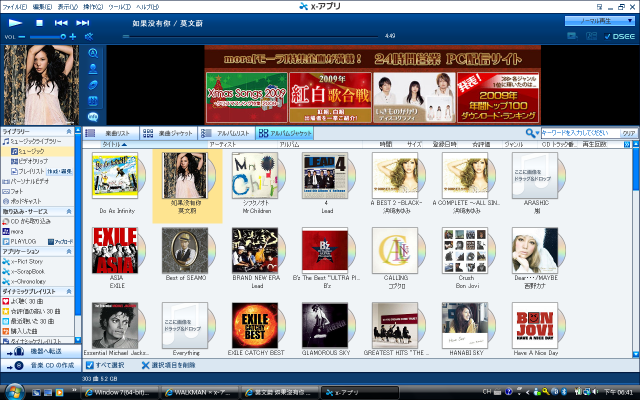The width and height of the screenshot is (640, 400).
Task: Switch to the 楽曲ジャケット view tab
Action: click(x=168, y=133)
